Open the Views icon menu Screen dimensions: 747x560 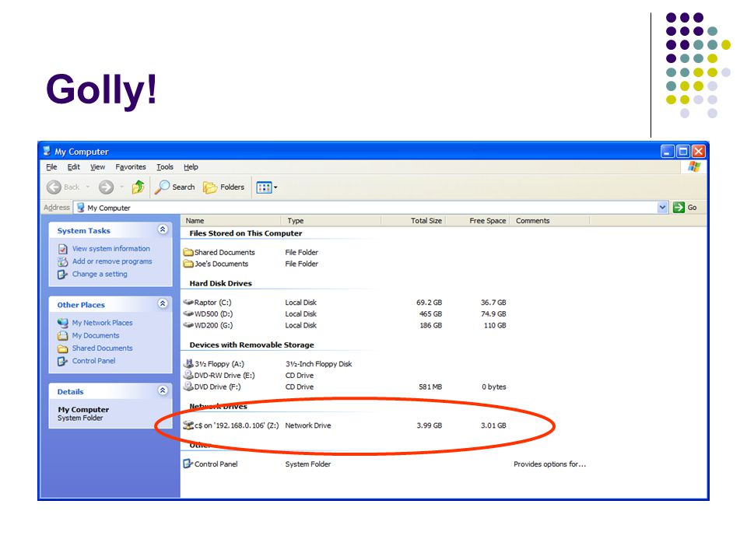pyautogui.click(x=266, y=187)
